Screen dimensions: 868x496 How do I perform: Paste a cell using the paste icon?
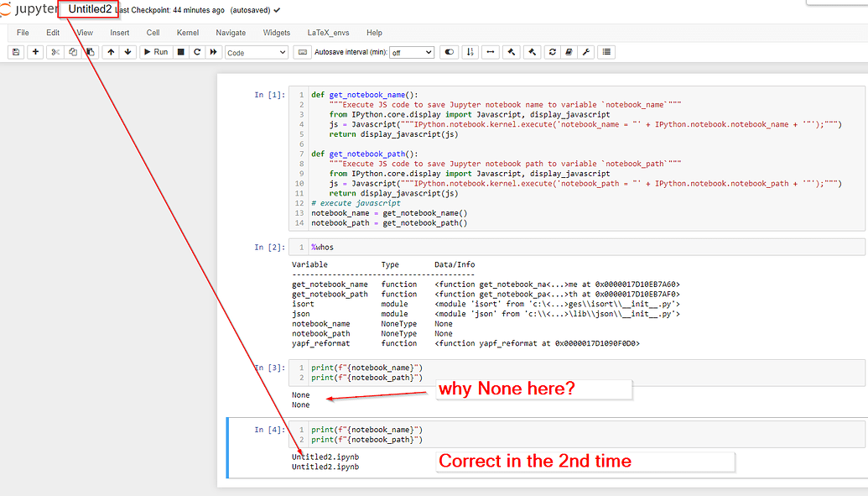pyautogui.click(x=90, y=52)
